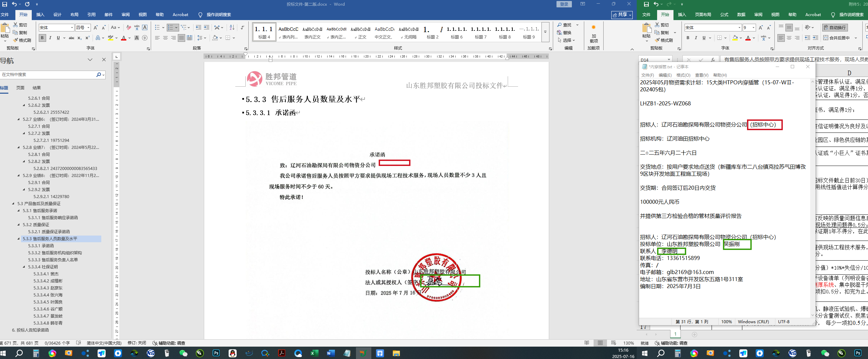Viewport: 868px width, 359px height.
Task: Open the phonetic guide (wén 文) in Word
Action: pyautogui.click(x=137, y=28)
